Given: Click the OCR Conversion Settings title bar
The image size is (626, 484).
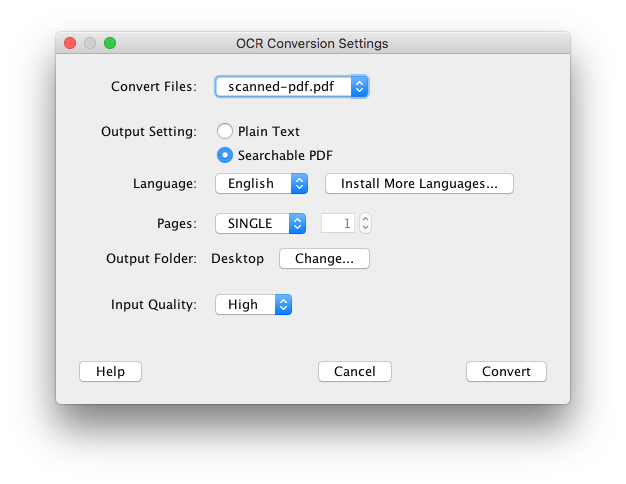Looking at the screenshot, I should click(312, 43).
